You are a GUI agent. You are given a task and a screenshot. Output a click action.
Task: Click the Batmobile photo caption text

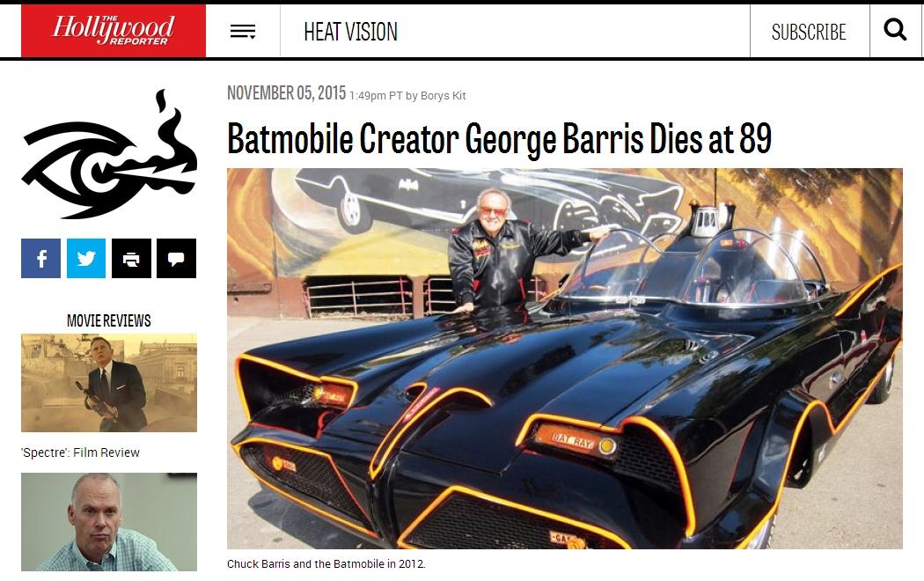326,564
